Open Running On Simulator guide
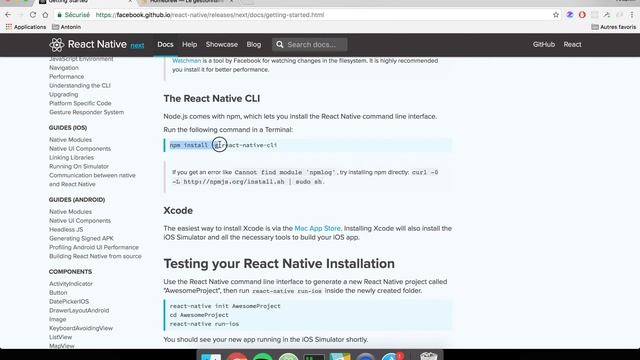 pos(79,167)
